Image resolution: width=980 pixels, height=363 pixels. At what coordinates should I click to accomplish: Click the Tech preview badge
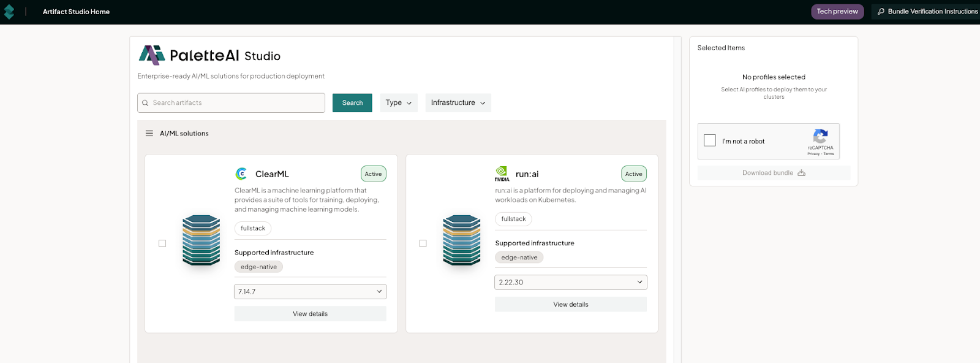[x=837, y=12]
